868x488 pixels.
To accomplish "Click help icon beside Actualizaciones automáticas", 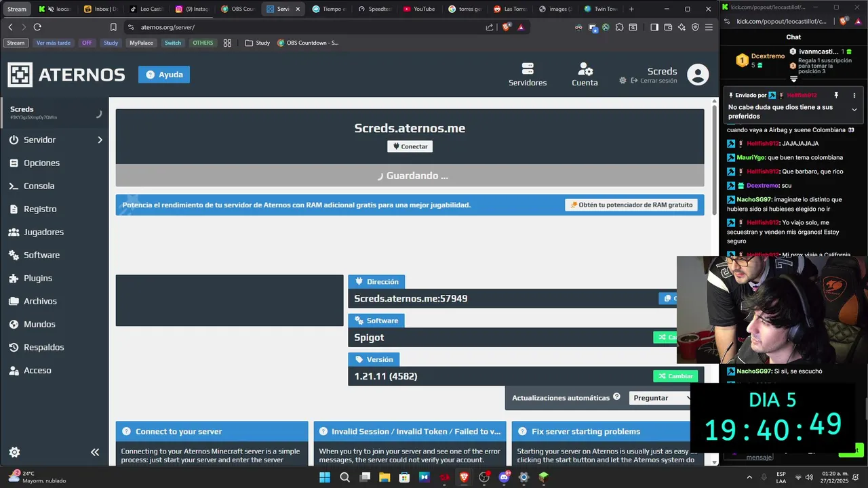I will (616, 397).
